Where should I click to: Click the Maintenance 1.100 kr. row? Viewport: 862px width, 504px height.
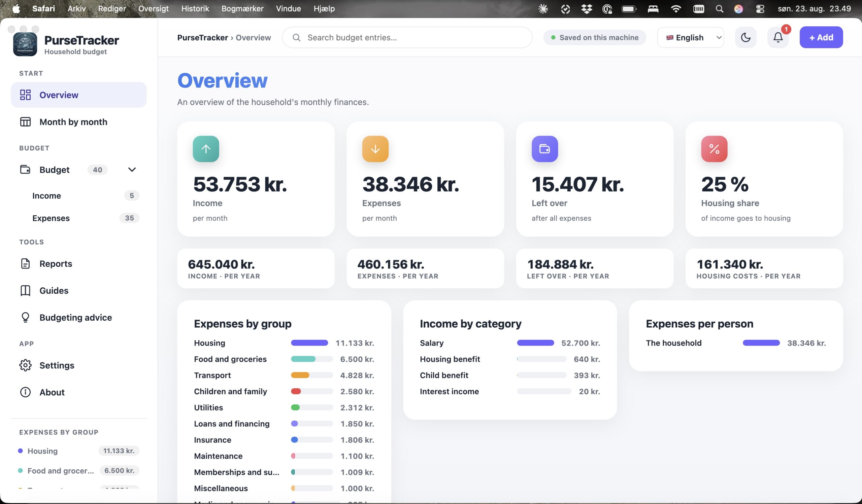pos(284,456)
